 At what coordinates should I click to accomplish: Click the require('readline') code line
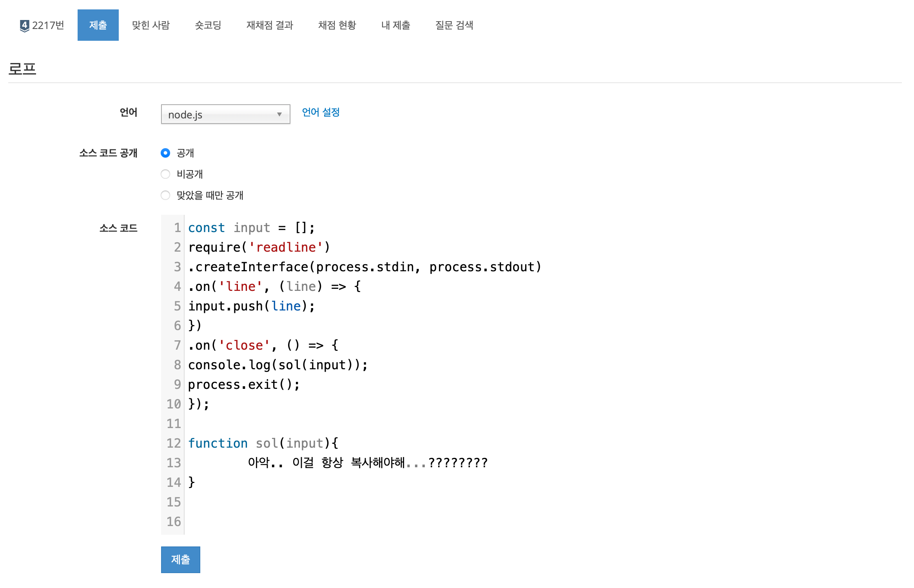259,247
